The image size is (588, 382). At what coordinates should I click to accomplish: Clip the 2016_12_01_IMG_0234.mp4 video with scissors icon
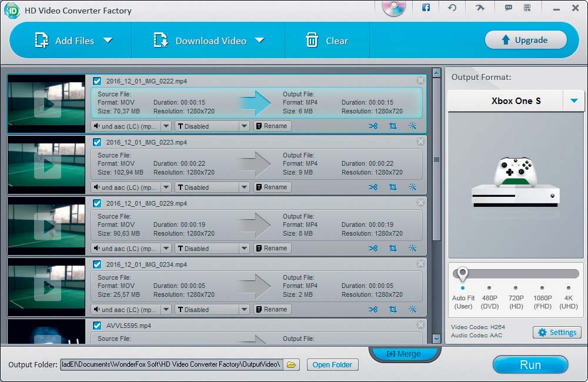pyautogui.click(x=373, y=309)
